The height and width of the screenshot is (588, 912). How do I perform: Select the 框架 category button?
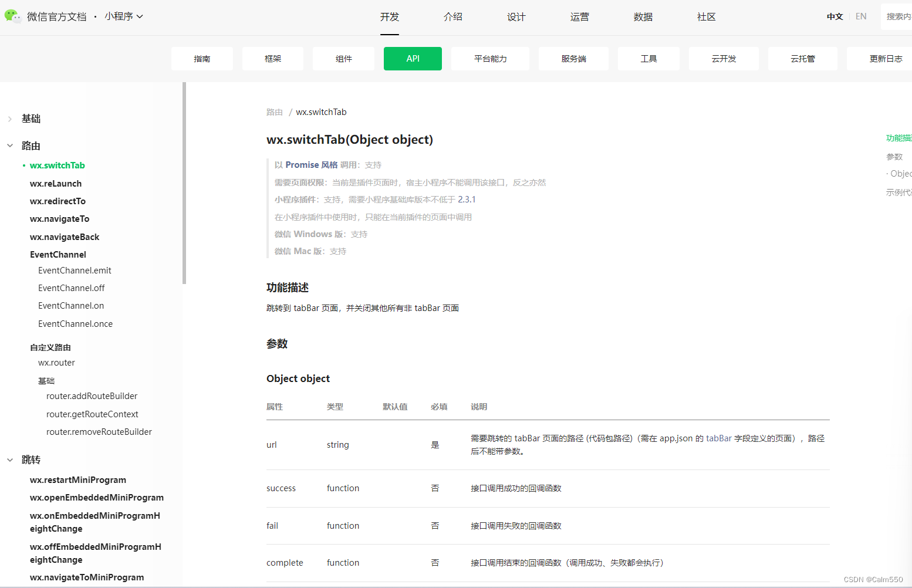click(x=273, y=59)
